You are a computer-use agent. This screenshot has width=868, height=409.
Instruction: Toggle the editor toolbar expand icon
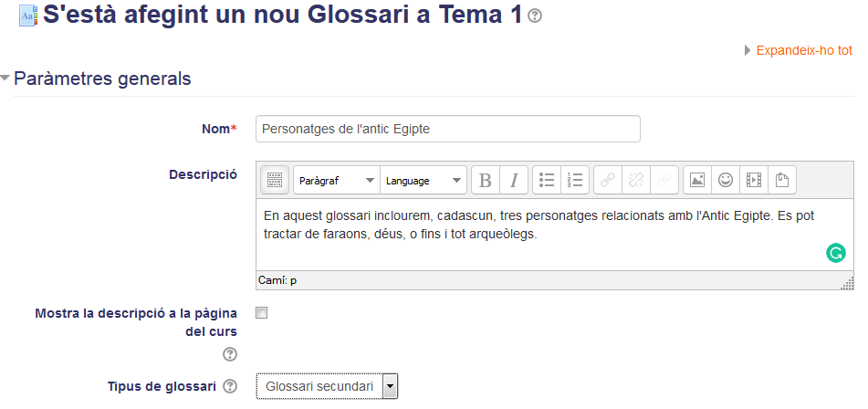275,180
